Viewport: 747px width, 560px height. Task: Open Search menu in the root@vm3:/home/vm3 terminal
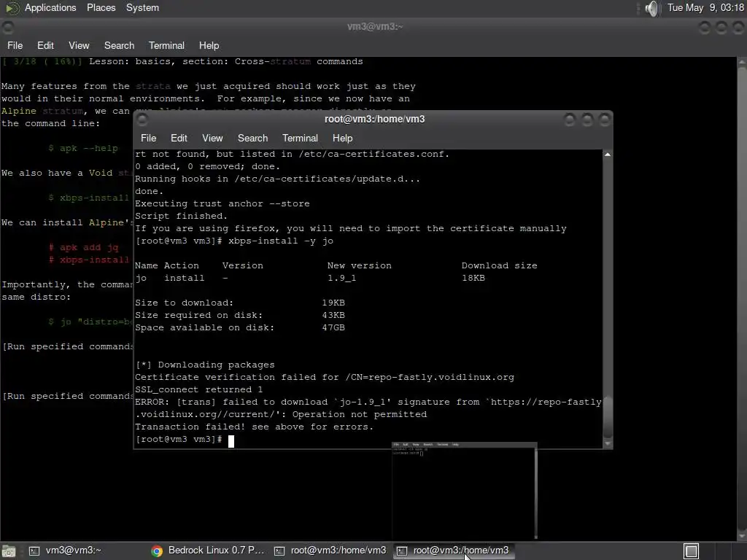click(252, 138)
